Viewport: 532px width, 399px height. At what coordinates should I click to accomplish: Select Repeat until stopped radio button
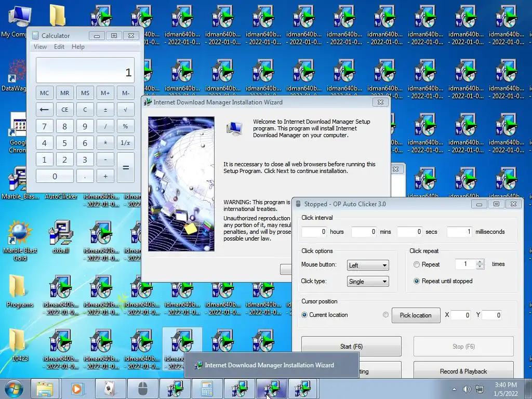417,281
